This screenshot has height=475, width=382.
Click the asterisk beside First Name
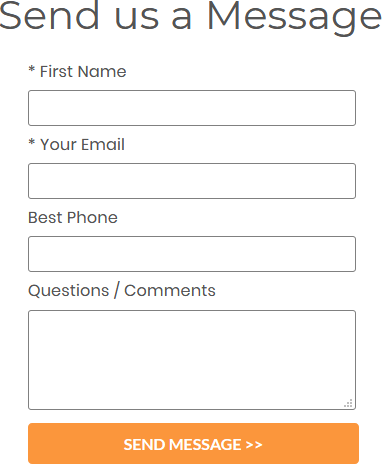pos(32,69)
